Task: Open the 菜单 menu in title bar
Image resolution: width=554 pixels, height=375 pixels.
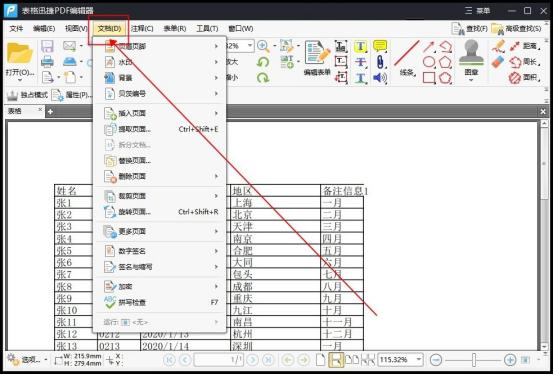Action: coord(477,11)
